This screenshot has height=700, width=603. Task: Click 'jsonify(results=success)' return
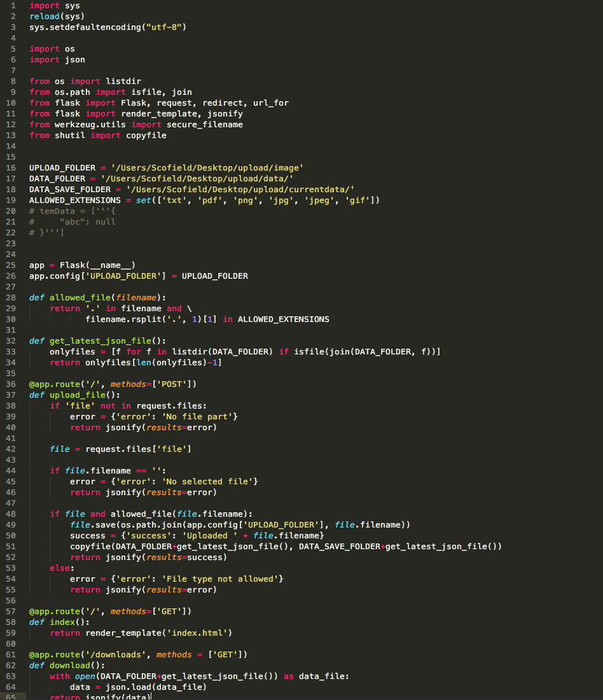pos(167,557)
